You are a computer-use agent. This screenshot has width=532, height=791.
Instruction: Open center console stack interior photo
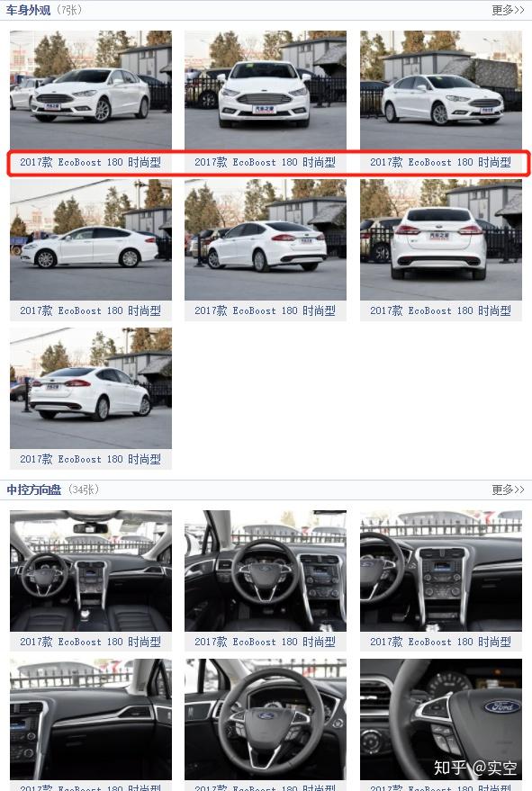[441, 571]
